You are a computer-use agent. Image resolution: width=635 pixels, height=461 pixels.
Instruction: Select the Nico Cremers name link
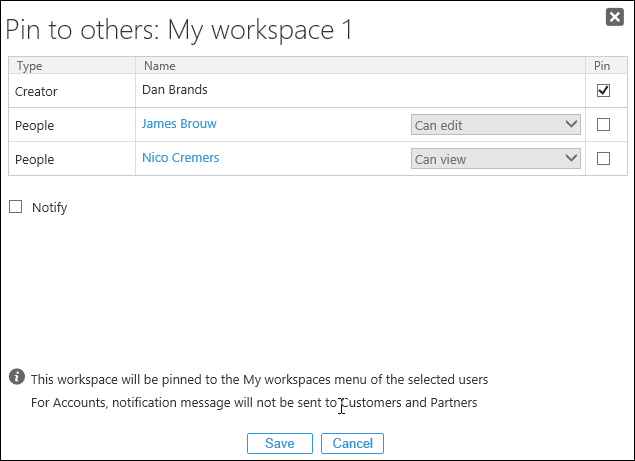180,158
